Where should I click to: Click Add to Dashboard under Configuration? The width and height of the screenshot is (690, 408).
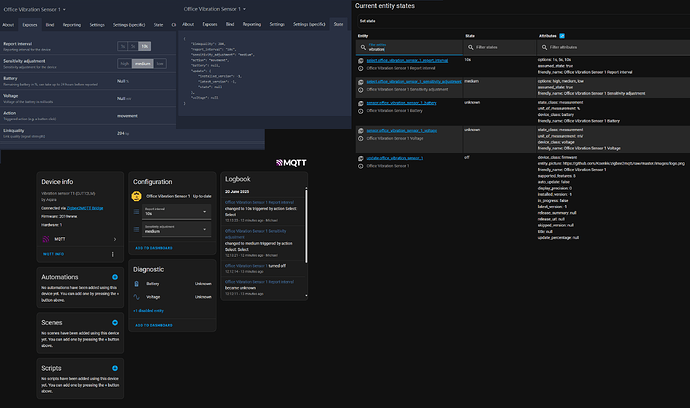[155, 245]
